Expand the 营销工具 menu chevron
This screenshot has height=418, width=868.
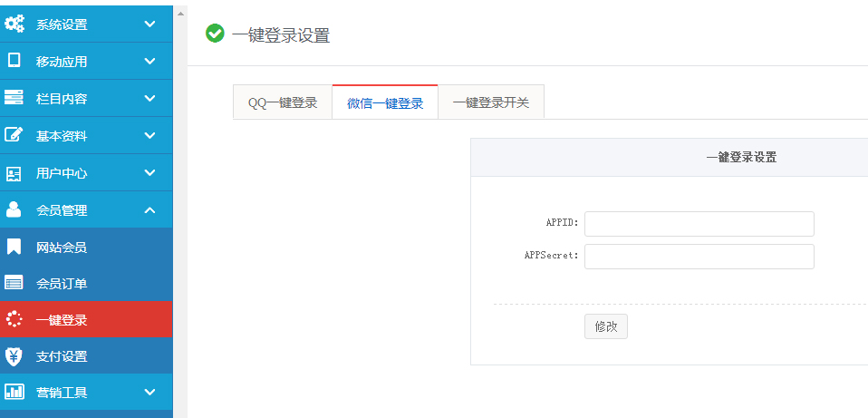coord(149,393)
